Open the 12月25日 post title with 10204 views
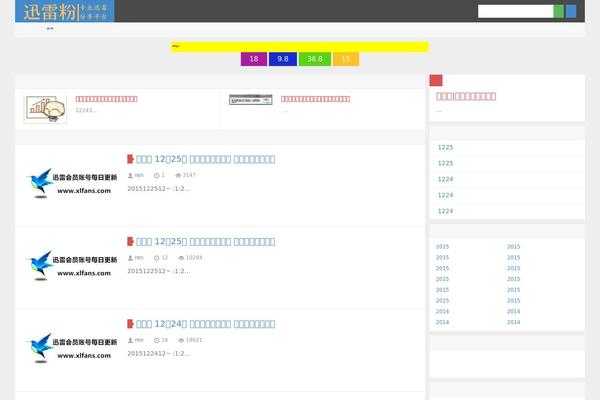The width and height of the screenshot is (600, 400). pyautogui.click(x=205, y=242)
